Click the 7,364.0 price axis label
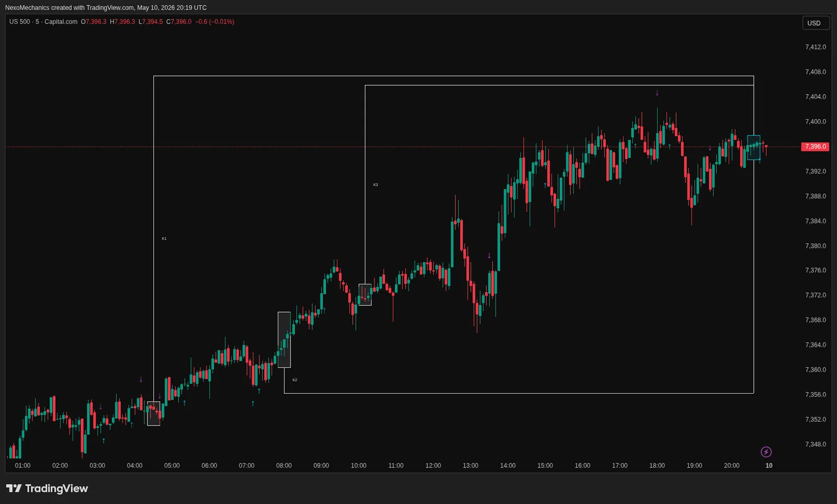Image resolution: width=837 pixels, height=504 pixels. point(816,345)
